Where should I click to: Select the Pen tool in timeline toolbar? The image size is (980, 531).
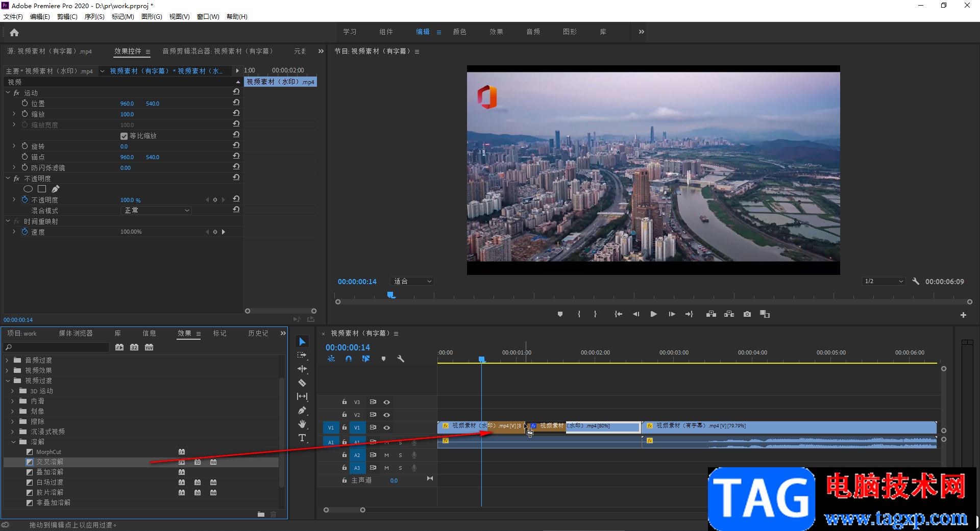coord(302,410)
